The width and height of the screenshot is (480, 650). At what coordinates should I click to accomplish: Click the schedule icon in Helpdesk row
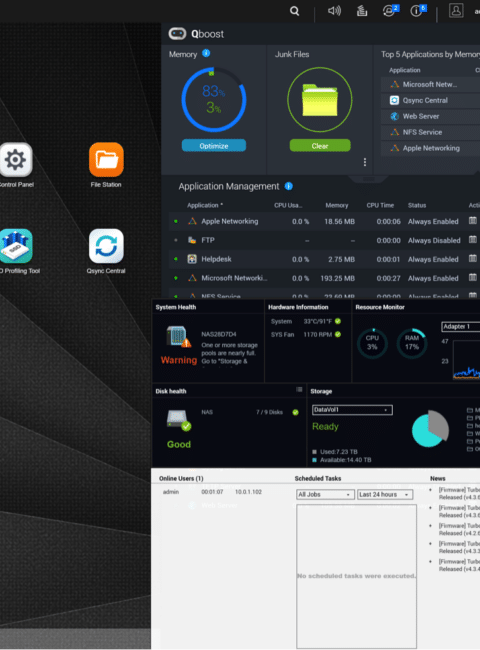tap(473, 258)
